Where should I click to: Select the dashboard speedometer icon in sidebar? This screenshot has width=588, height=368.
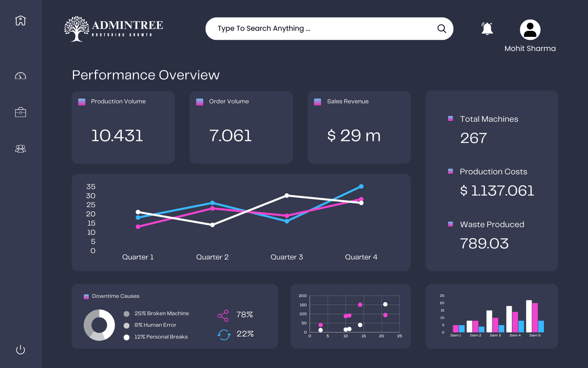(20, 76)
